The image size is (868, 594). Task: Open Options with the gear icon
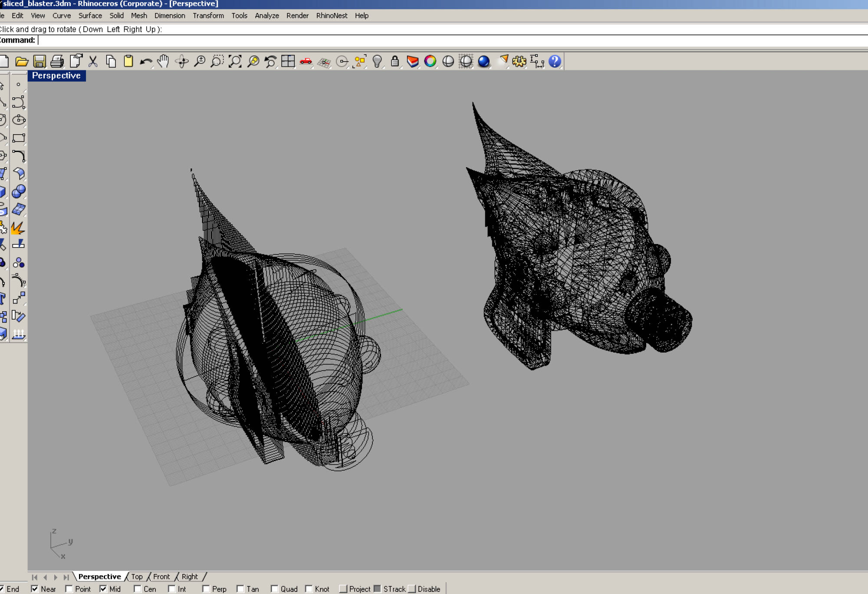[519, 61]
